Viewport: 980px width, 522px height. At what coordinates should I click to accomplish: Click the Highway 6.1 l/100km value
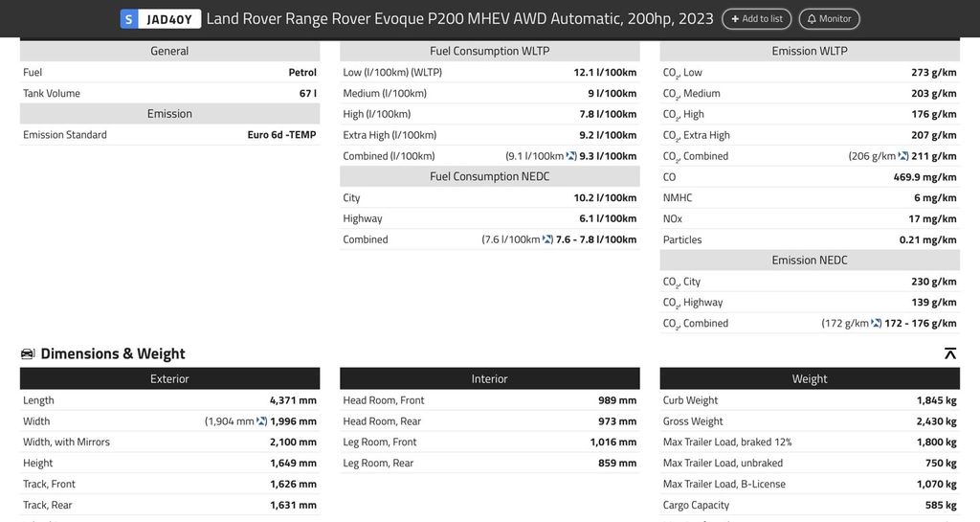tap(608, 218)
